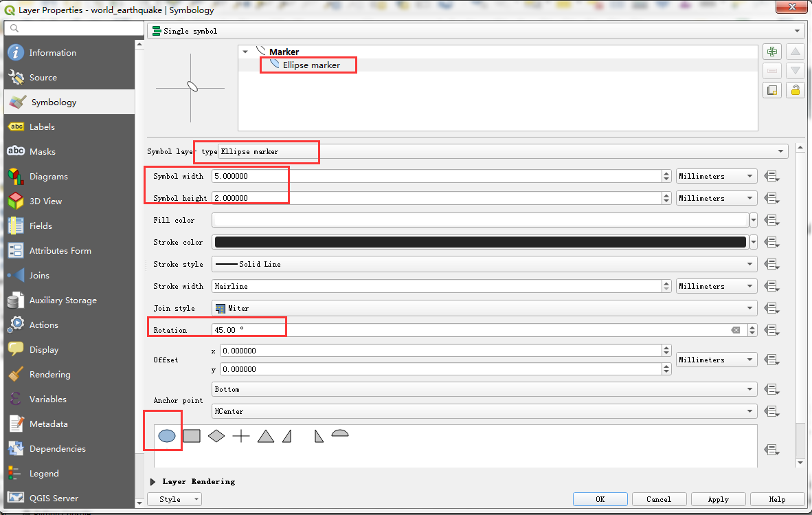The image size is (812, 515).
Task: Click the OK button
Action: coord(600,499)
